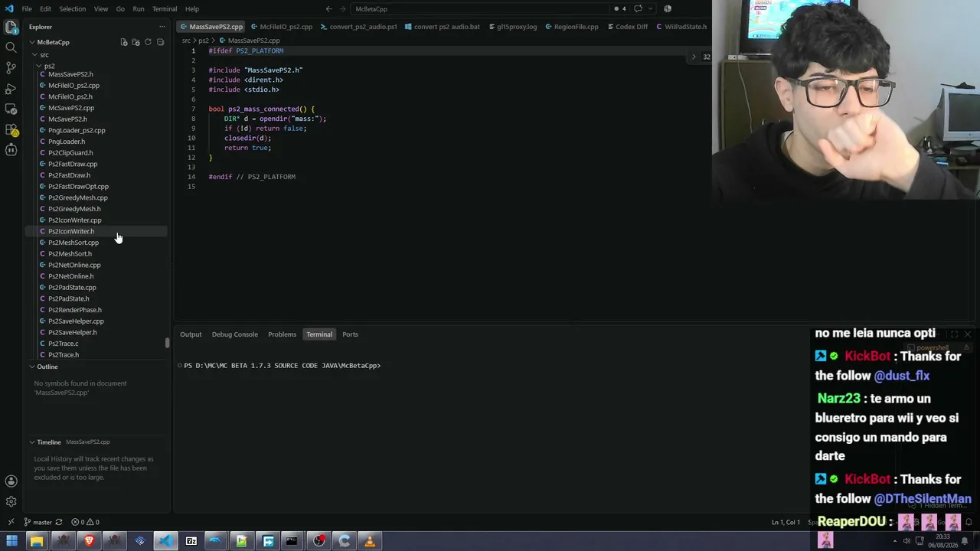Image resolution: width=980 pixels, height=551 pixels.
Task: Refresh the Explorer file tree
Action: tap(148, 42)
